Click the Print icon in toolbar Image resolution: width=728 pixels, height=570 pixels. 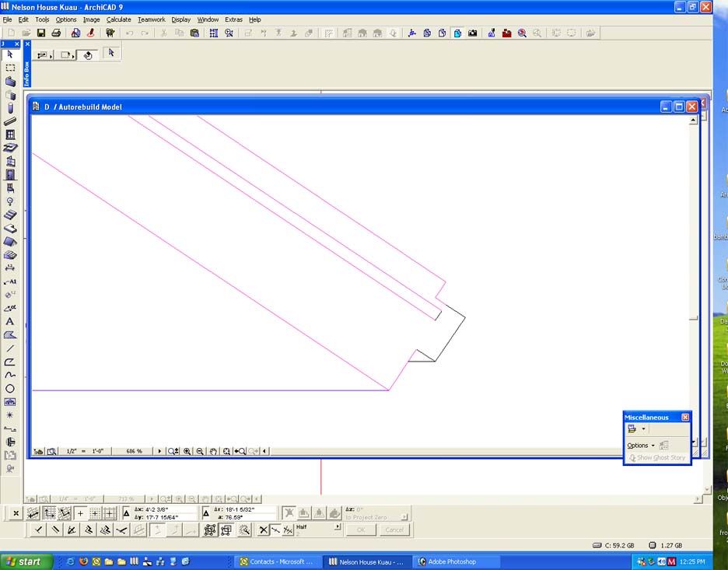56,33
